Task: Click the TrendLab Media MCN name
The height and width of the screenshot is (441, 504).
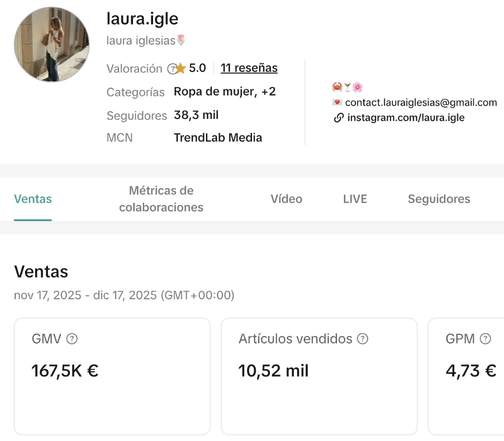Action: [x=218, y=137]
